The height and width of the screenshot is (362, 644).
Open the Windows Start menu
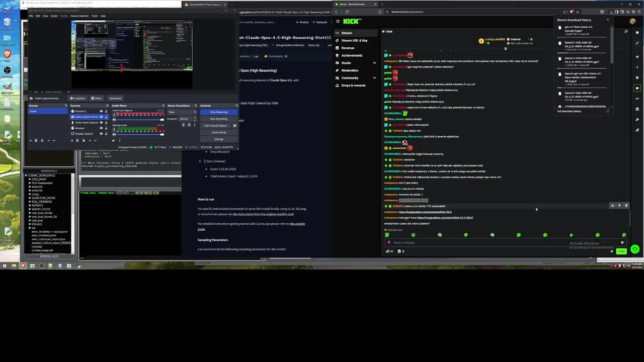5,265
